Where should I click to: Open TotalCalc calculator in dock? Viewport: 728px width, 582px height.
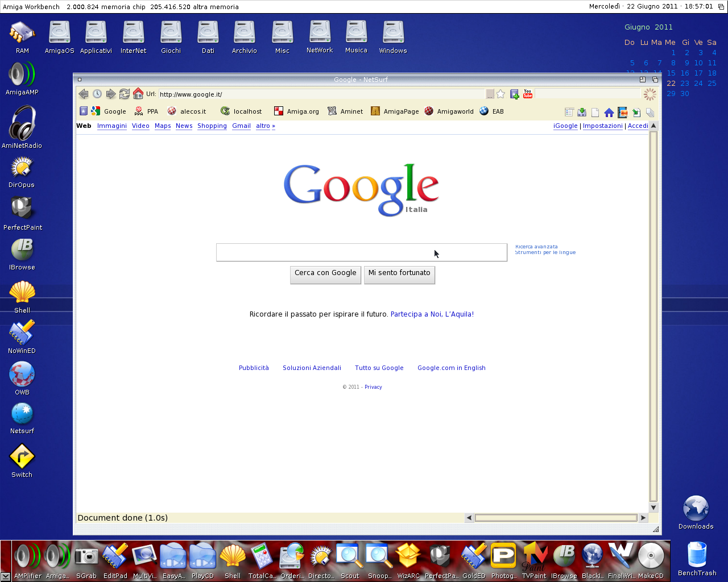click(262, 560)
